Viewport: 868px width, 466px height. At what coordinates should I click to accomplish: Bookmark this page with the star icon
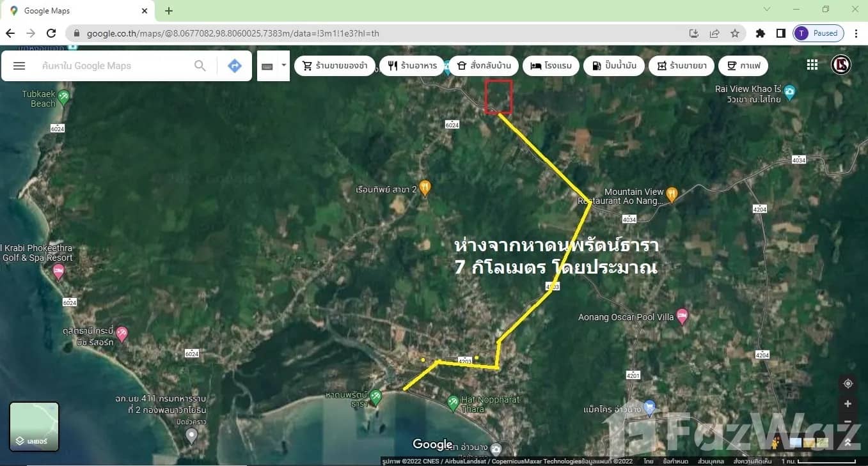click(735, 33)
